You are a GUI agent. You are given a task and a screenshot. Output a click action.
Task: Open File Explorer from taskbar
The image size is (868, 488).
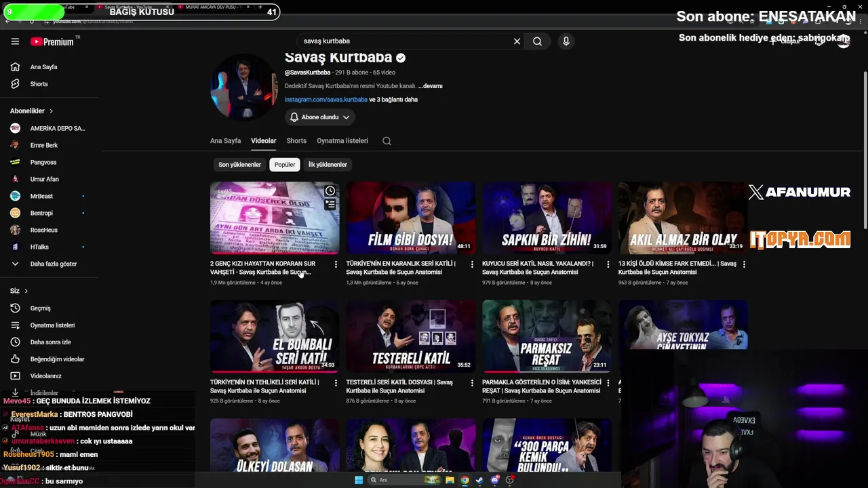click(450, 480)
